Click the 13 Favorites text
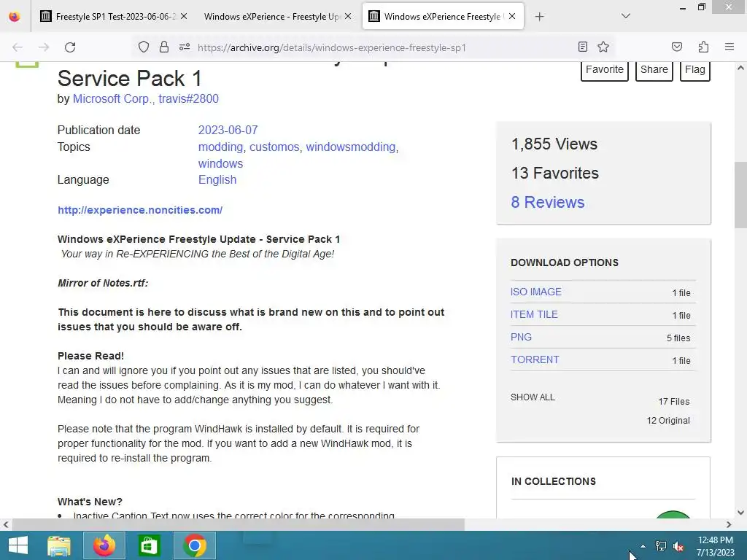This screenshot has width=747, height=560. 555,173
